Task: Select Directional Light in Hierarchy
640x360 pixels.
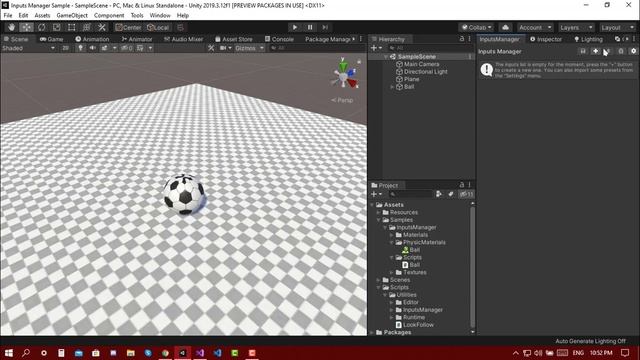Action: click(x=425, y=72)
